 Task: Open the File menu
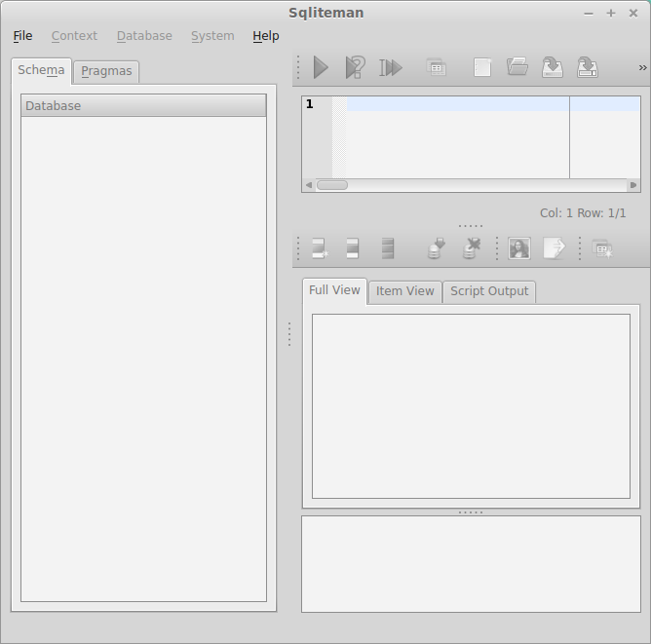pos(22,36)
